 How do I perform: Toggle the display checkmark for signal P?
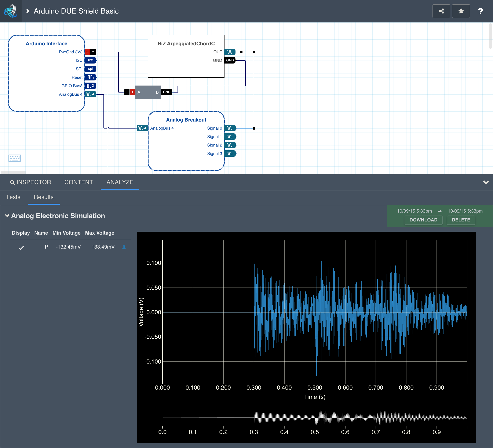tap(21, 248)
